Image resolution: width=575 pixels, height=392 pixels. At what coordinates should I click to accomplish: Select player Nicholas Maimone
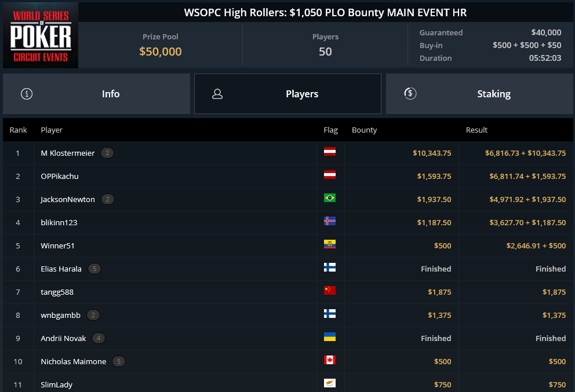coord(74,361)
